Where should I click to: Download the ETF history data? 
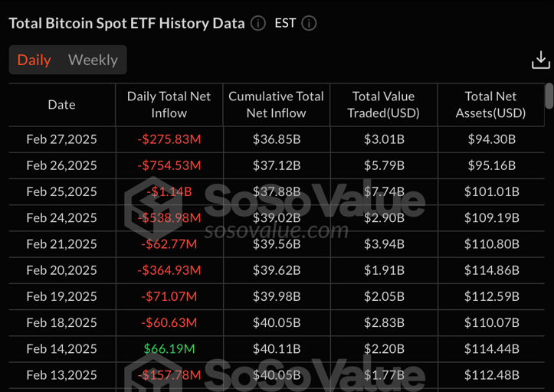541,60
